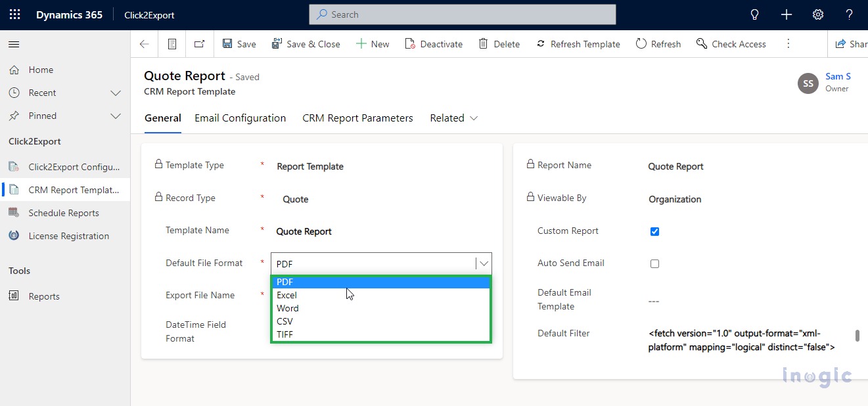
Task: Click the Save & Close button
Action: click(306, 44)
